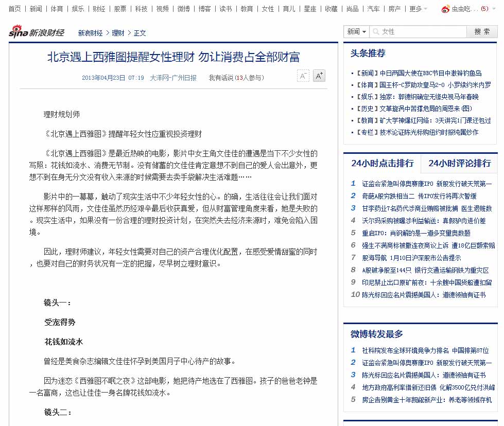Open ranked item 甘李药业7名药代涉商业贿赂被批捕

(427, 208)
